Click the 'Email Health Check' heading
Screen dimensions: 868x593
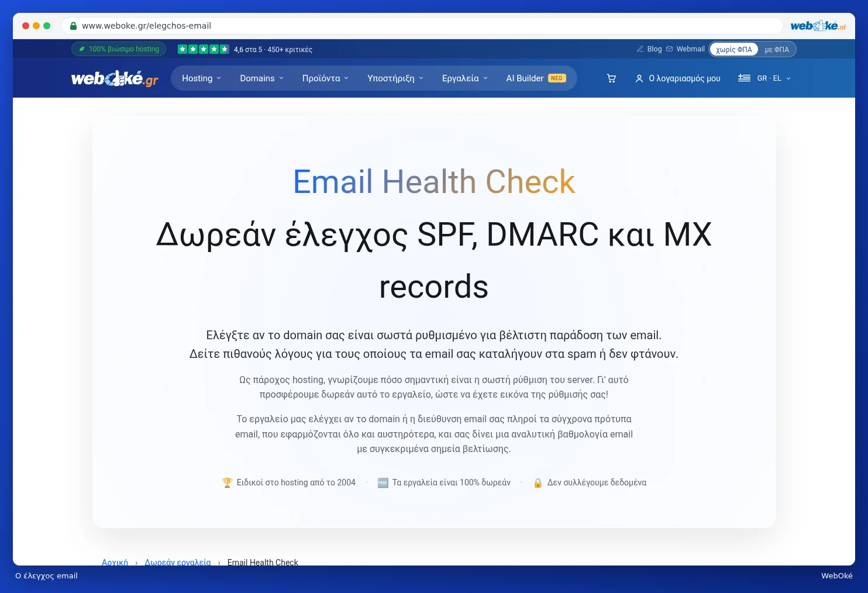point(434,181)
